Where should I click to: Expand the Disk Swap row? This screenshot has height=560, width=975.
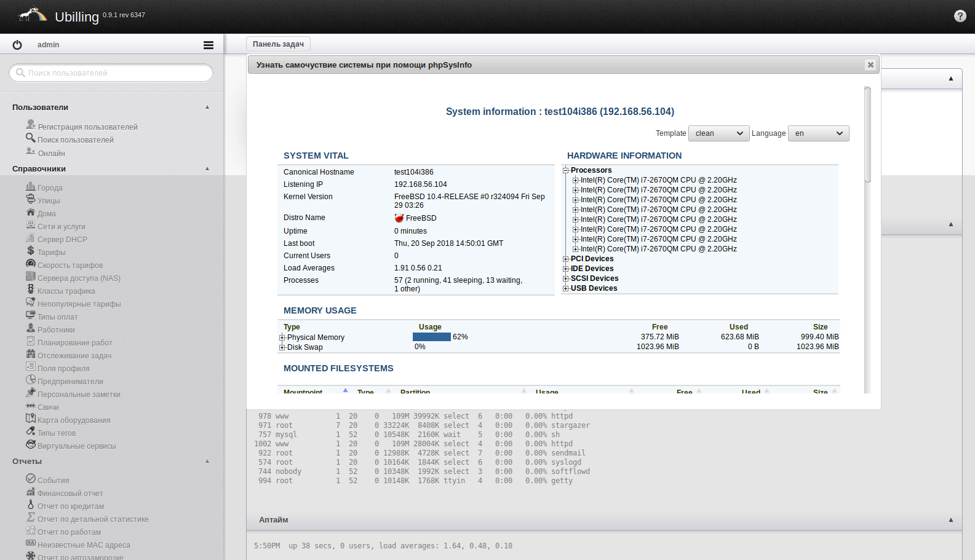(282, 347)
